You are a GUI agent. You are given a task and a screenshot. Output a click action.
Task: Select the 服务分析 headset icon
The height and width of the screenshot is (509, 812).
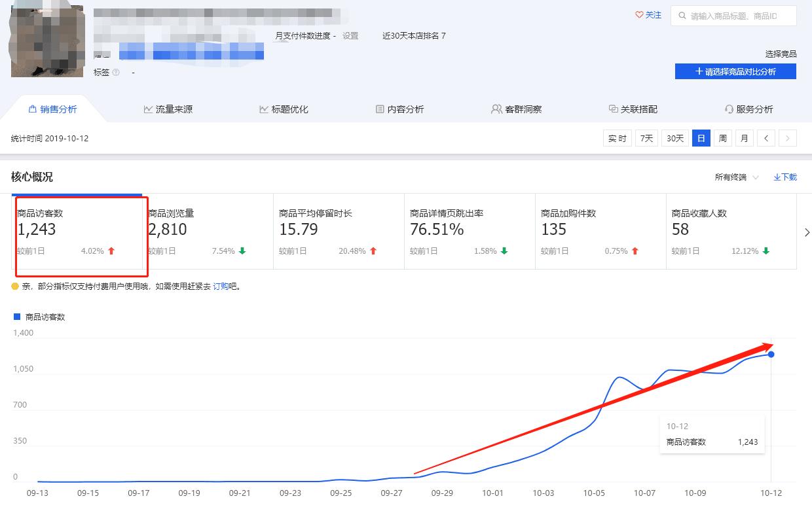point(729,109)
